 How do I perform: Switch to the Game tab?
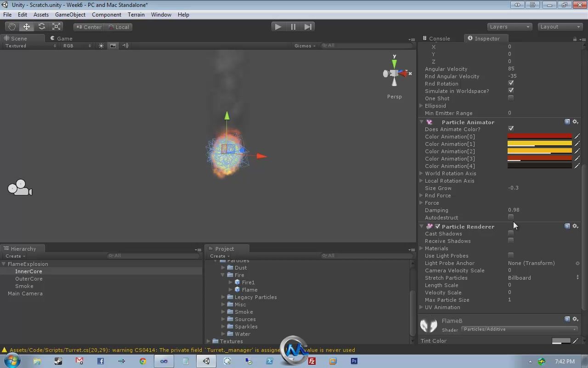click(62, 39)
